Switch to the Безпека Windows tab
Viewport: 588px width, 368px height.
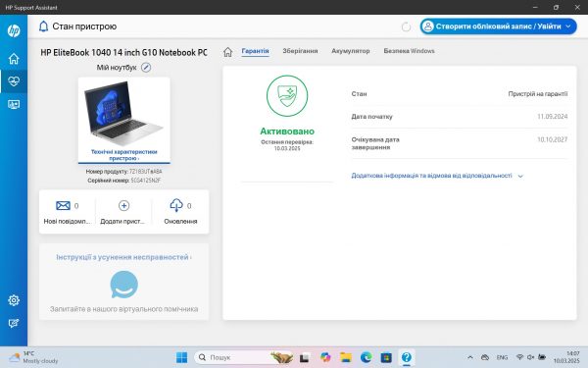tap(409, 51)
